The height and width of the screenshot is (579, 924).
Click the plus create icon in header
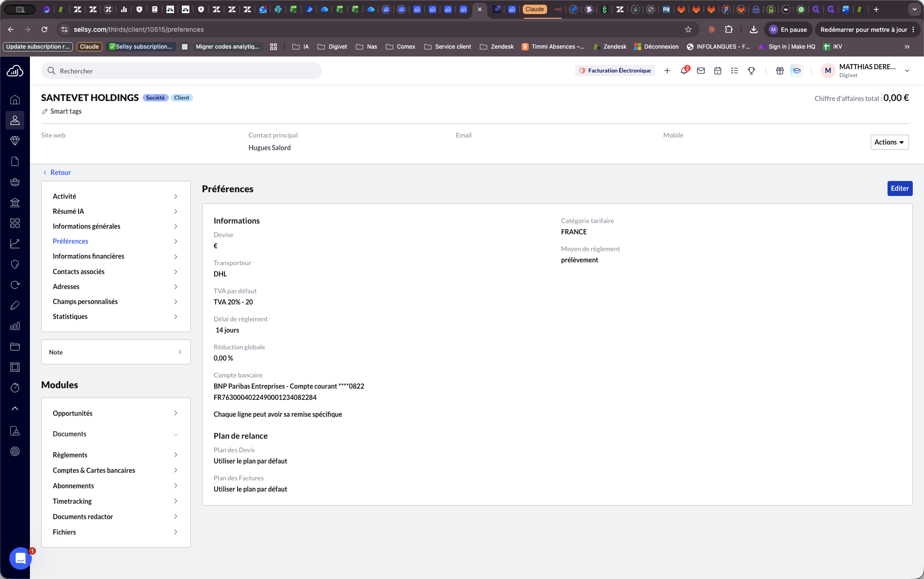(x=667, y=71)
